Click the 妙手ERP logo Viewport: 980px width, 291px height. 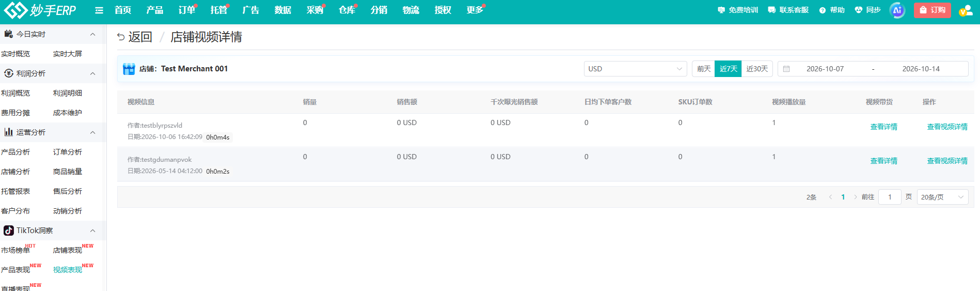tap(40, 10)
